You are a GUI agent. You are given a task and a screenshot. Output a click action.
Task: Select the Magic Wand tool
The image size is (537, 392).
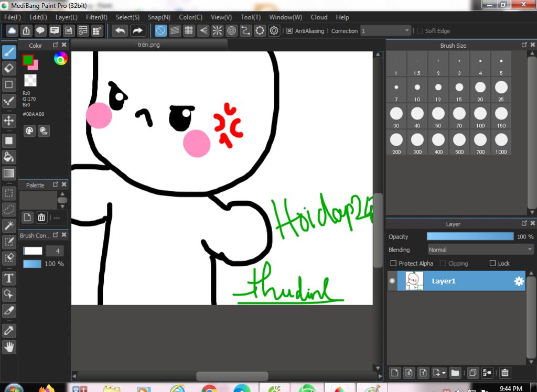click(9, 225)
